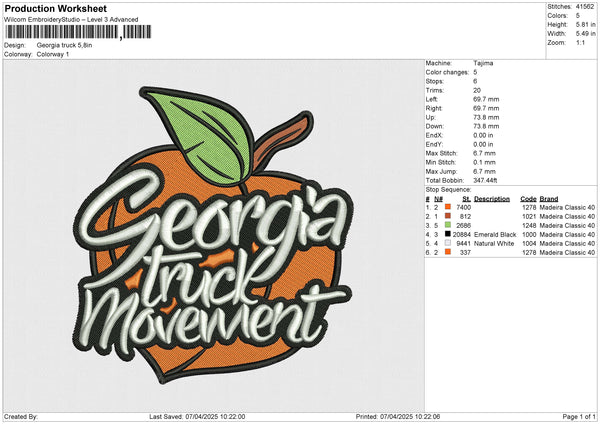Click the 'Down:' label

coord(434,126)
